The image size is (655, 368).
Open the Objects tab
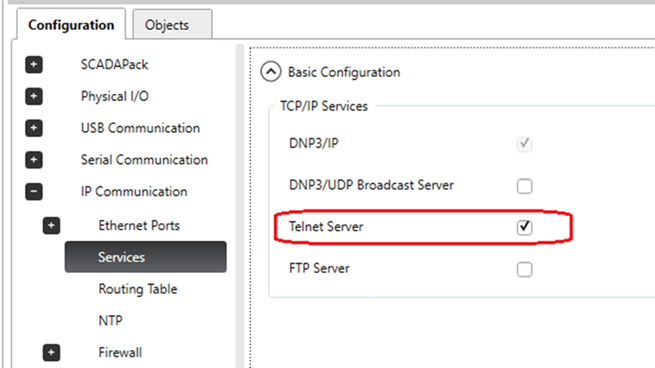coord(172,25)
